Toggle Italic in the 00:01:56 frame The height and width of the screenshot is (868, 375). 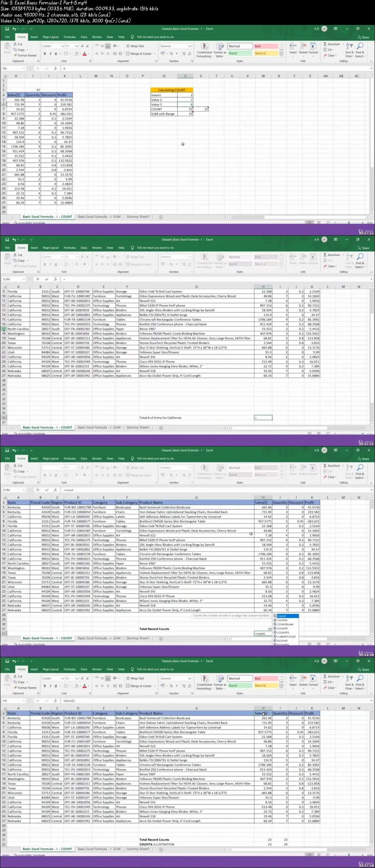click(50, 54)
